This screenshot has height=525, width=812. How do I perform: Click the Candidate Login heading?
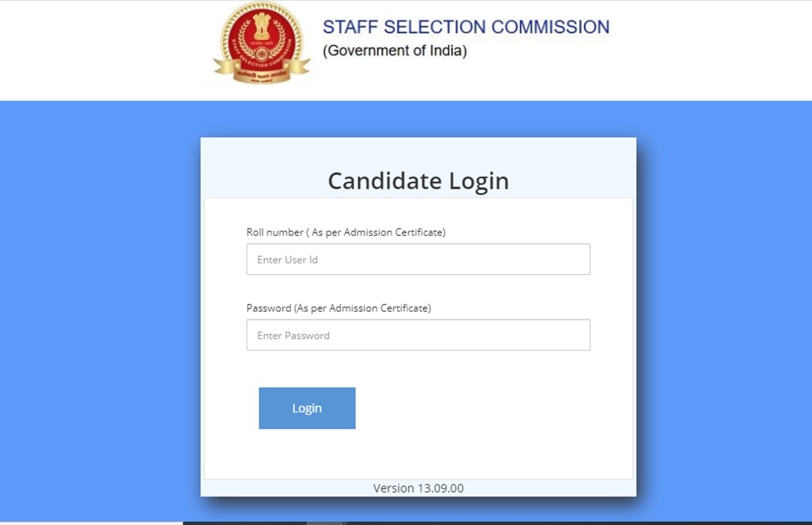point(418,181)
